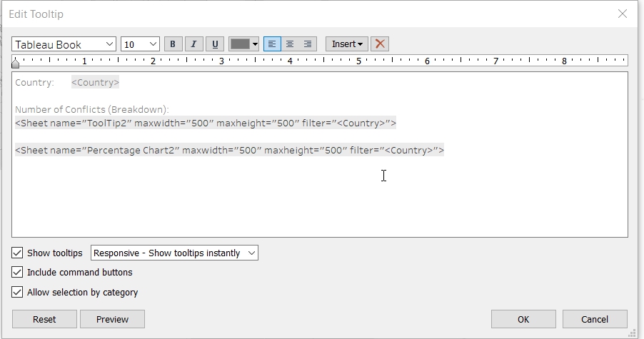This screenshot has height=339, width=644.
Task: Align text to the right
Action: [x=308, y=44]
